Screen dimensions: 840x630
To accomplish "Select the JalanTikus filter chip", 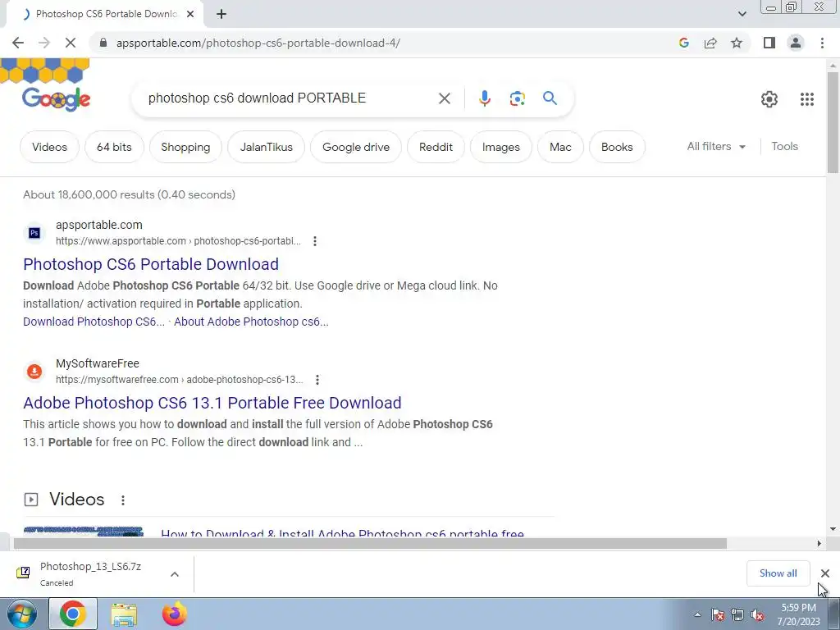I will point(267,147).
